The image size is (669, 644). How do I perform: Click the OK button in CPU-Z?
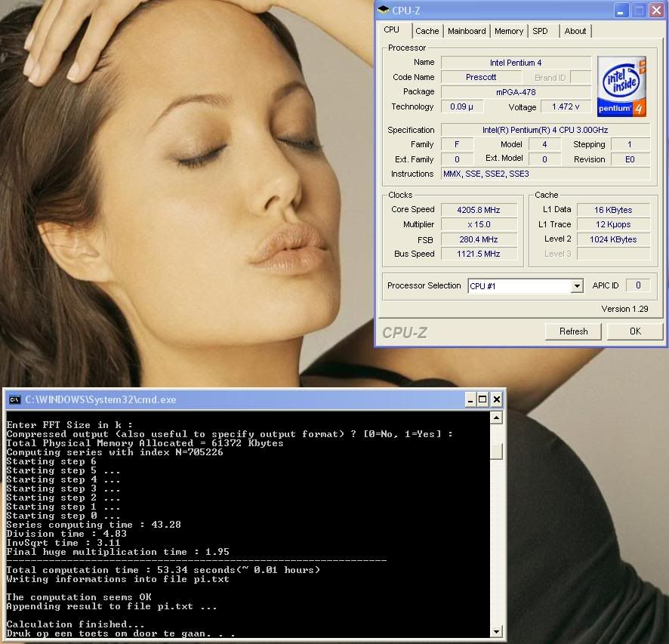(634, 331)
